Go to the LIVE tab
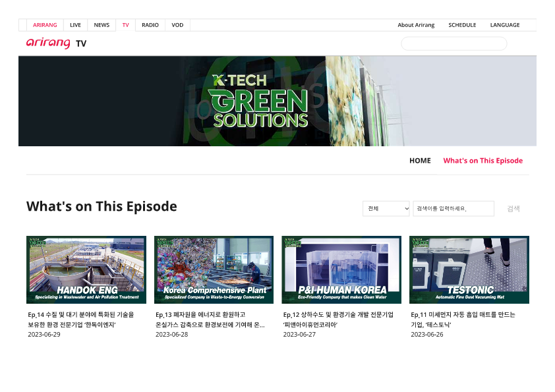555x392 pixels. pyautogui.click(x=75, y=25)
